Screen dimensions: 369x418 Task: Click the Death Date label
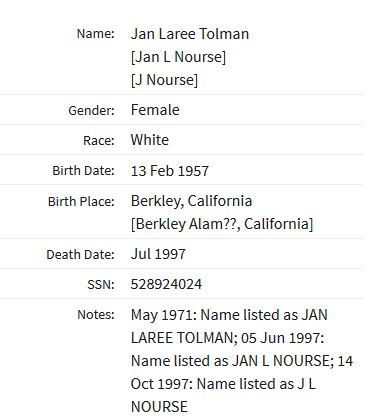[x=80, y=255]
